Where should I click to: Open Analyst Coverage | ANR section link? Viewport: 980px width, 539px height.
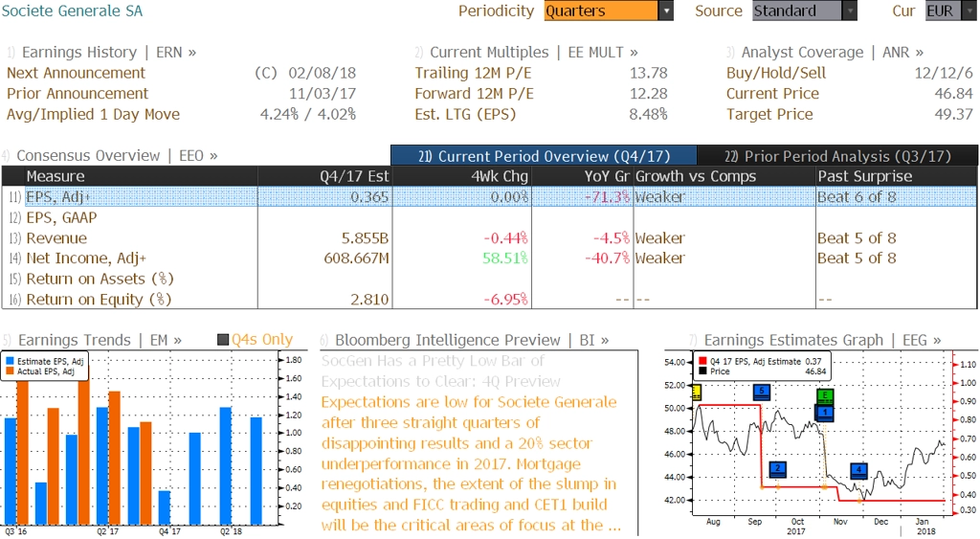(832, 53)
